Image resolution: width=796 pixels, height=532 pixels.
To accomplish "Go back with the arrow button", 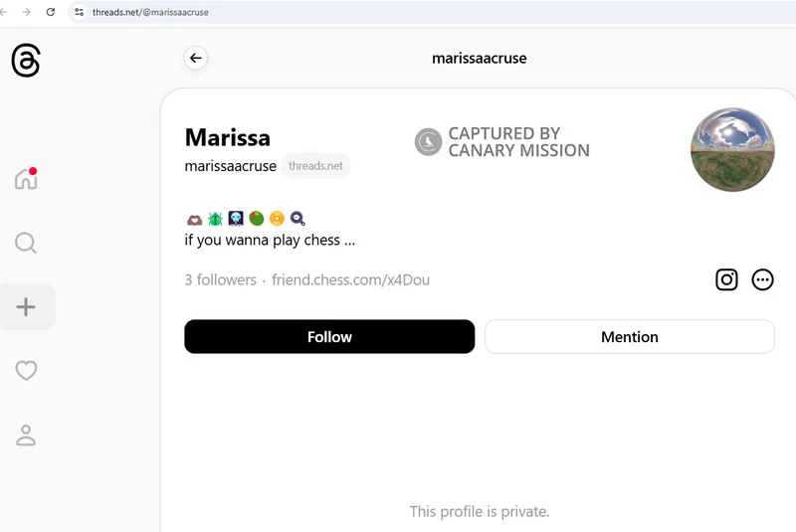I will tap(195, 58).
